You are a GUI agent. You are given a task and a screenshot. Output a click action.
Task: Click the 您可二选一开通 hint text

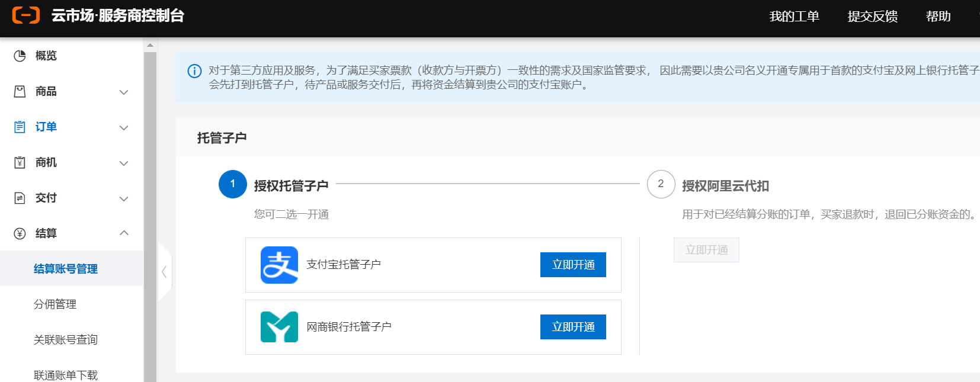[x=292, y=214]
